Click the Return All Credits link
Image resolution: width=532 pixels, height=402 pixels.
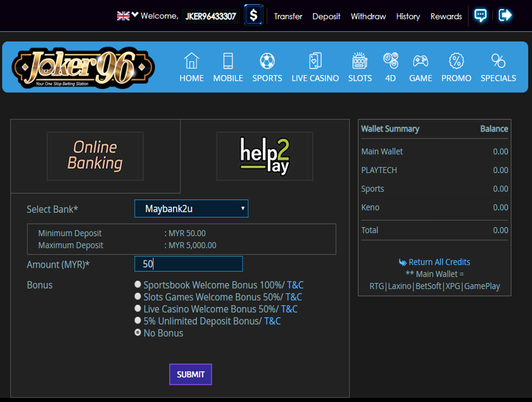pyautogui.click(x=439, y=262)
